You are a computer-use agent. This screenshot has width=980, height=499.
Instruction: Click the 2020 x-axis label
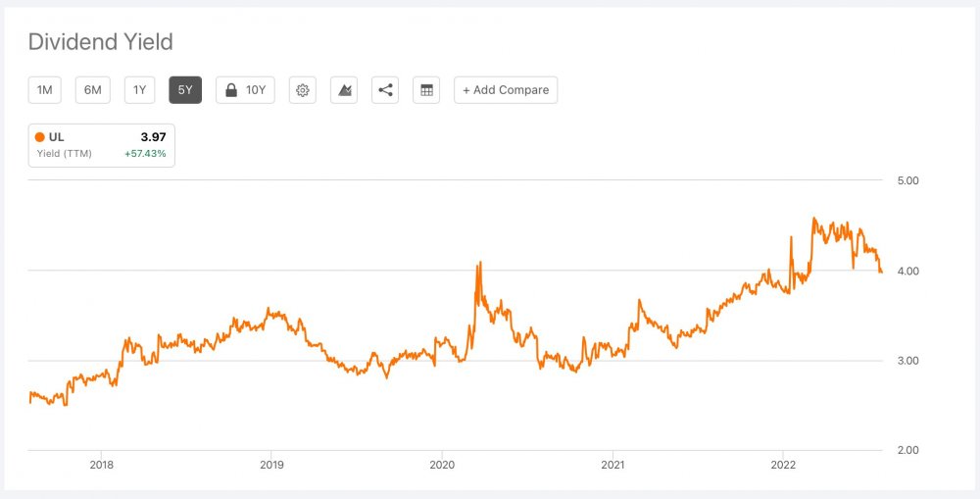click(x=442, y=464)
